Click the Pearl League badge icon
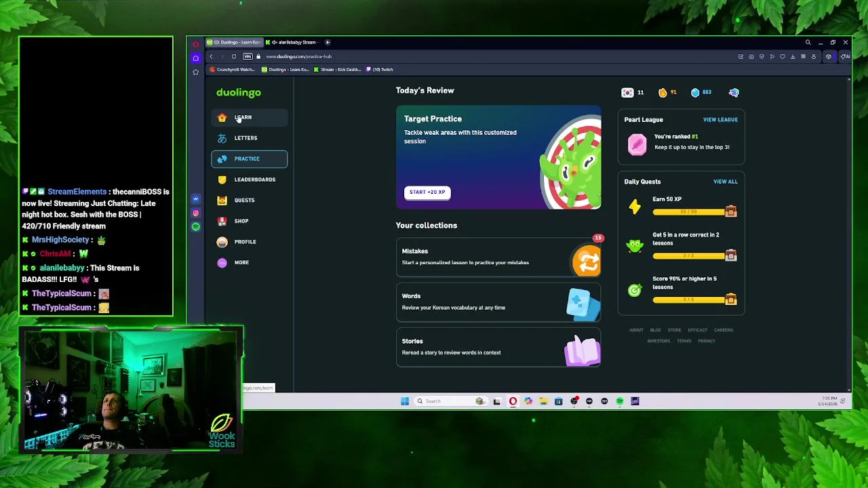868x488 pixels. (637, 144)
